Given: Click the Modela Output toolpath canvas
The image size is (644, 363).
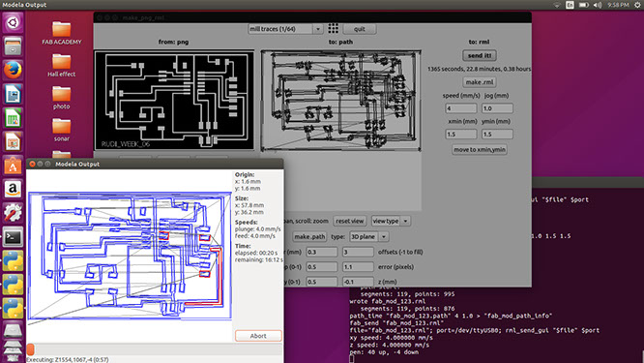Looking at the screenshot, I should click(130, 256).
